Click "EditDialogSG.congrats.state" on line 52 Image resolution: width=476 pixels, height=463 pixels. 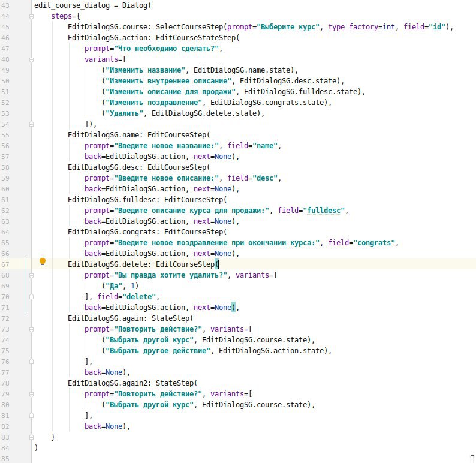pos(267,103)
